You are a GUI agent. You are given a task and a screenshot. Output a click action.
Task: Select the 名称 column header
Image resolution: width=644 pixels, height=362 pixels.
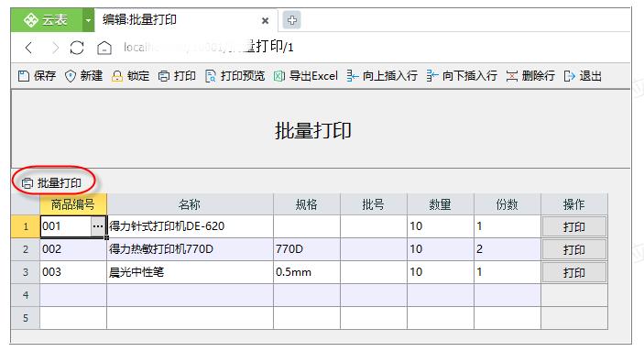point(190,204)
